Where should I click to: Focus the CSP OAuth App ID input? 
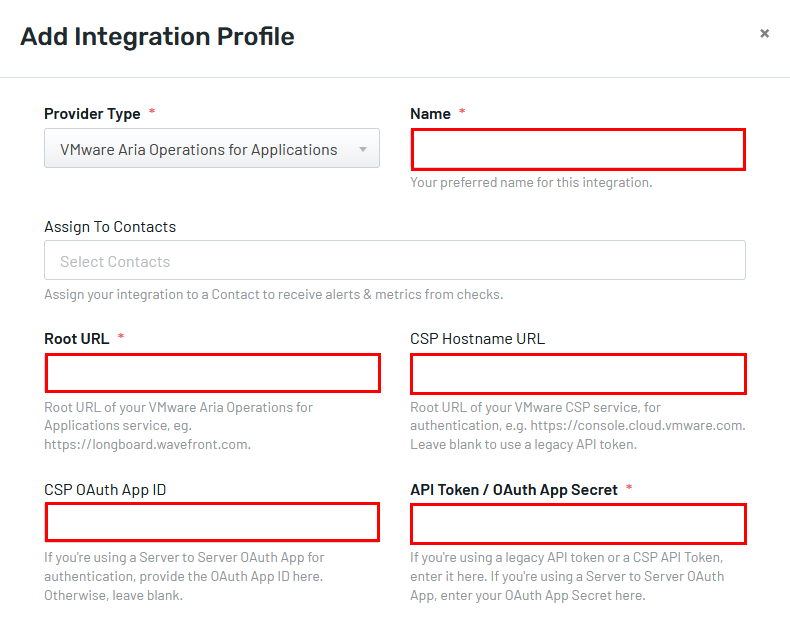(x=212, y=522)
